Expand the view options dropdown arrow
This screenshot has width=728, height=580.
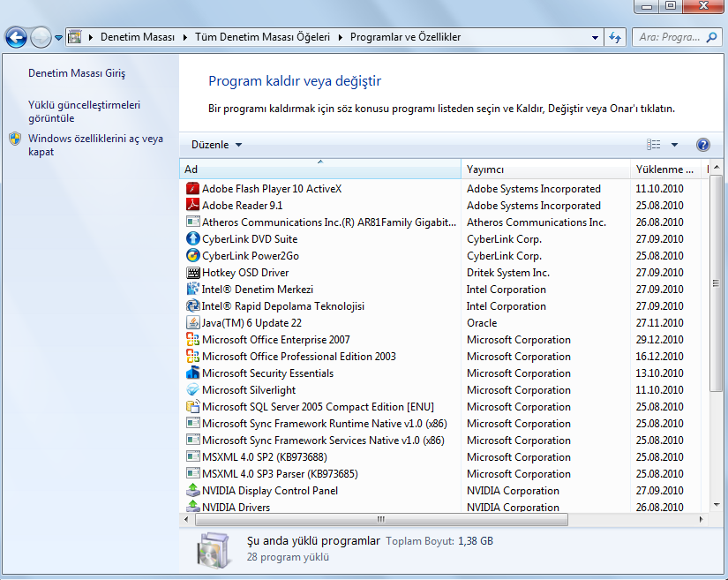pos(674,145)
